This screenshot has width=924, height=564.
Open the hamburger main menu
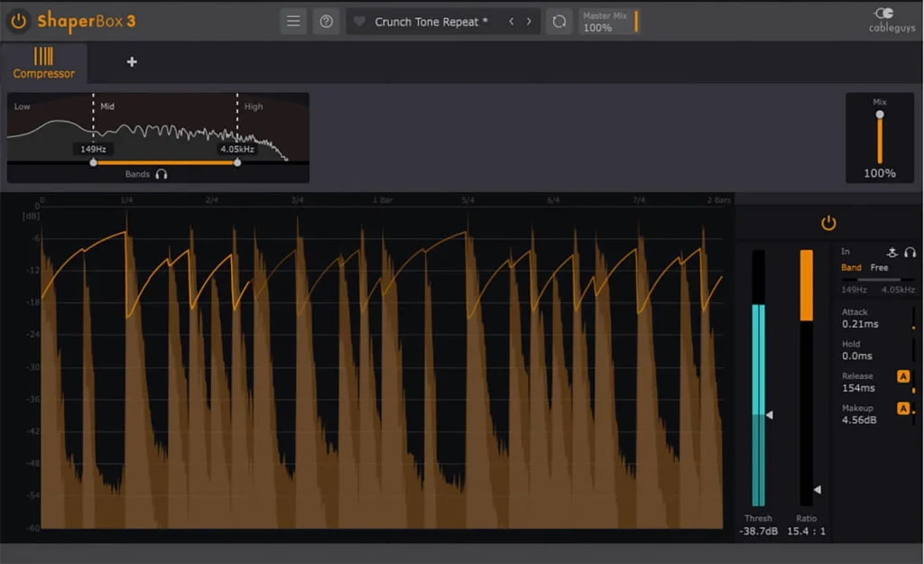click(293, 22)
